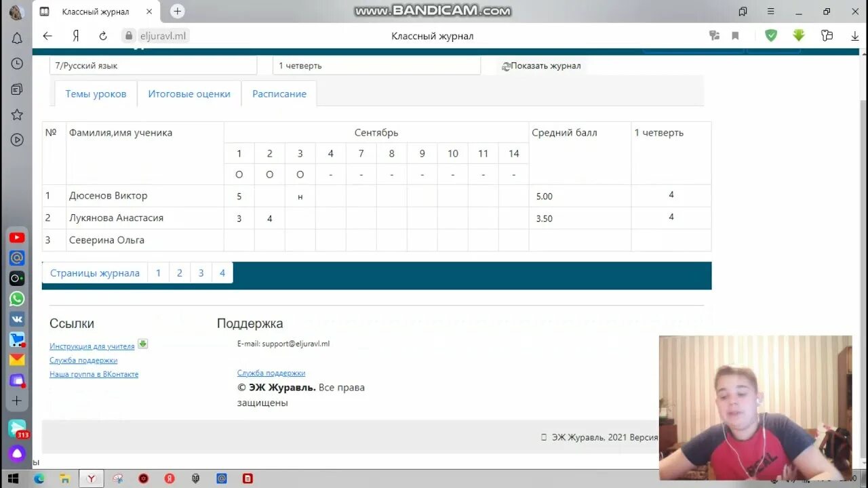Select Дюсенов Виктор's grade 5 cell
Viewport: 868px width, 488px height.
(x=239, y=196)
